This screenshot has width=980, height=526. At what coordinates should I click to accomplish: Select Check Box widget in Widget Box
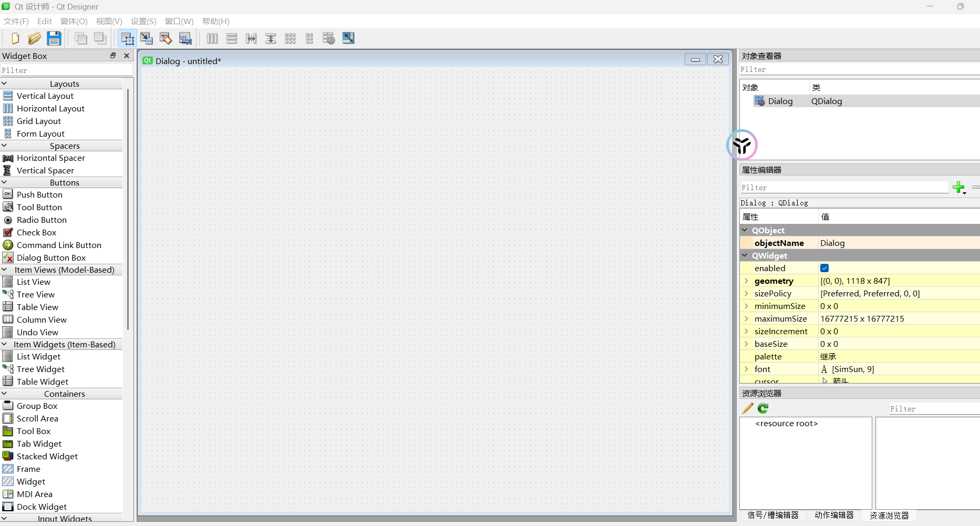click(x=36, y=232)
